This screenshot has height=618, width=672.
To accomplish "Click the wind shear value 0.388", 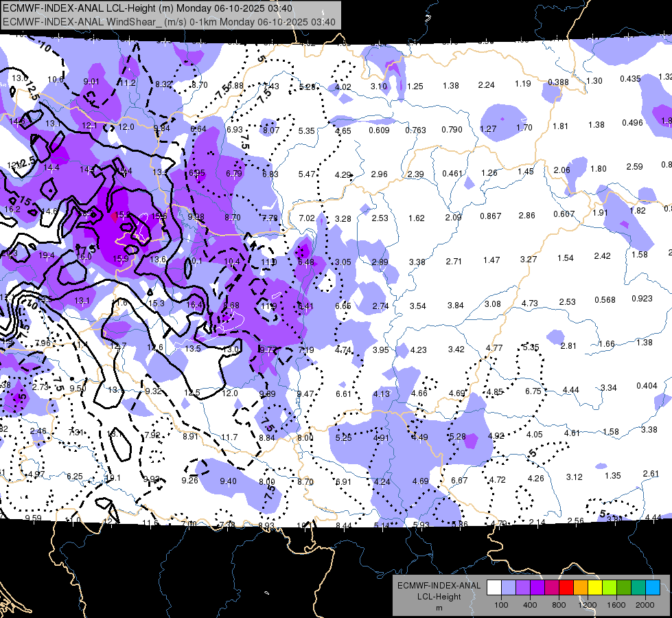I will 559,82.
